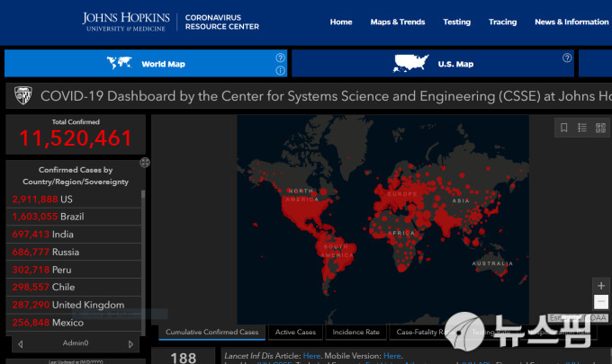
Task: Go to previous Admin level with left arrow
Action: tap(21, 343)
